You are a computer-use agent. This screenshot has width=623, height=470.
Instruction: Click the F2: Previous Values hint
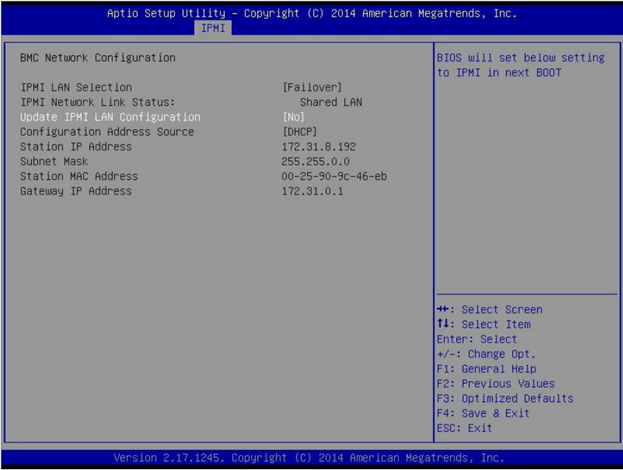tap(496, 383)
